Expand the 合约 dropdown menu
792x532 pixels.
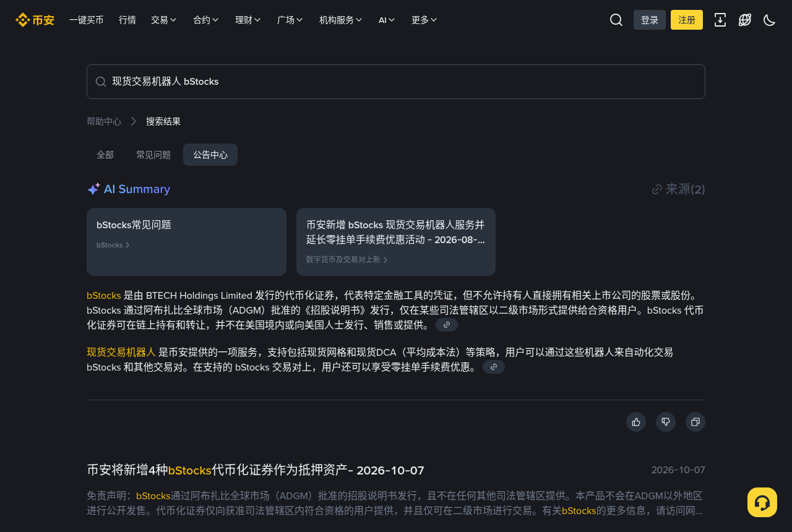[x=206, y=20]
